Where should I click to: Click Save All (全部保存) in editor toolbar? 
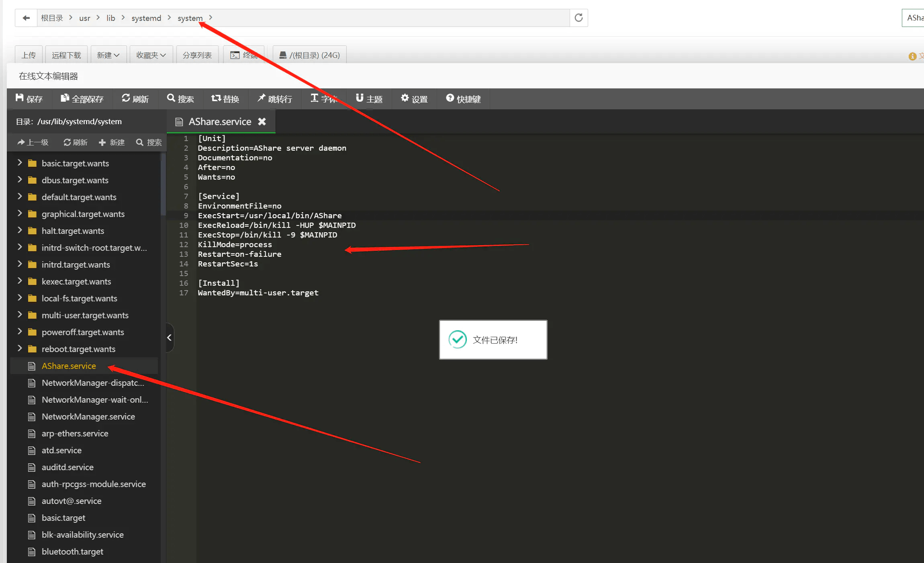pos(82,99)
